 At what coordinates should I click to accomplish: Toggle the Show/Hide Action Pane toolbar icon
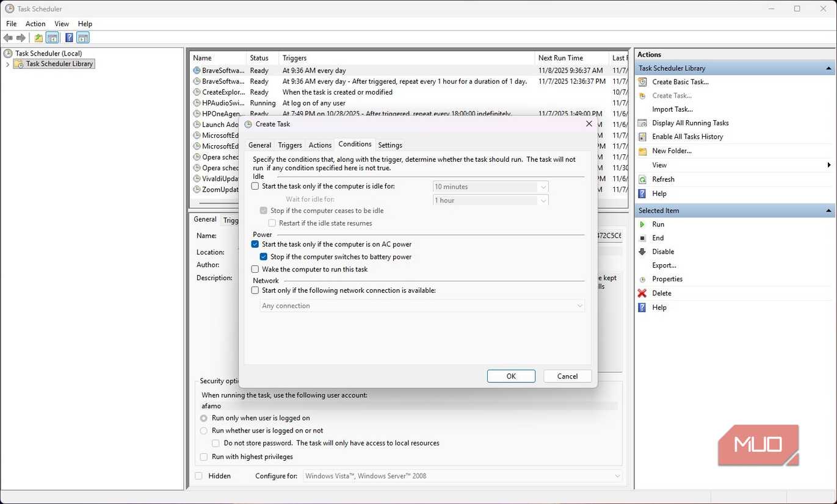(x=83, y=38)
